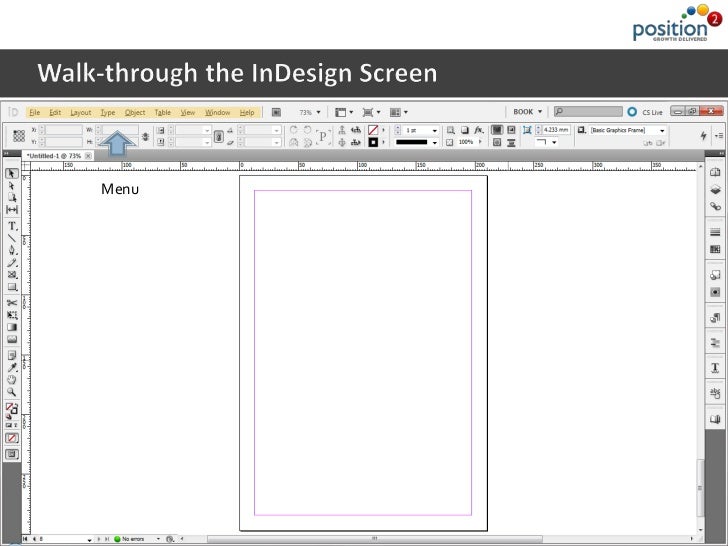
Task: Open the Window menu
Action: click(x=217, y=112)
